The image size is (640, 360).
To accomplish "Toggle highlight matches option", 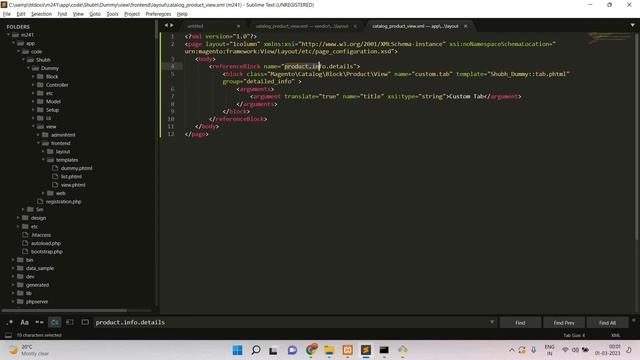I will click(x=85, y=322).
